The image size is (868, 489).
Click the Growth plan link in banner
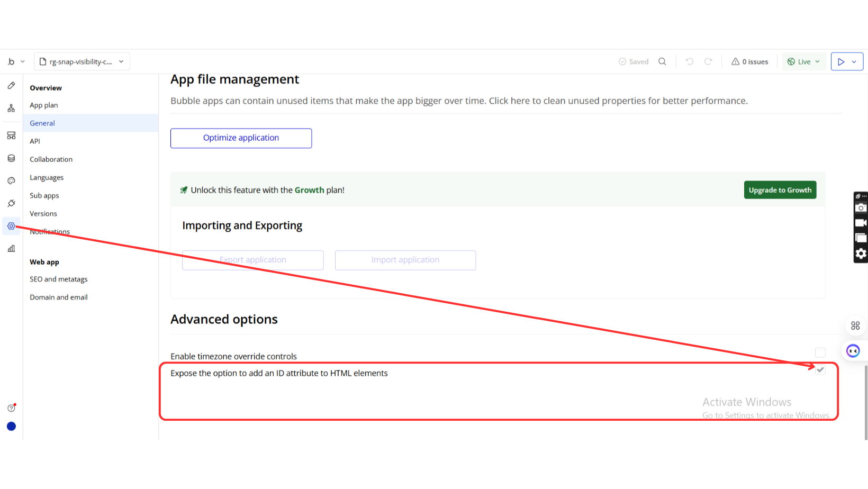[x=309, y=190]
